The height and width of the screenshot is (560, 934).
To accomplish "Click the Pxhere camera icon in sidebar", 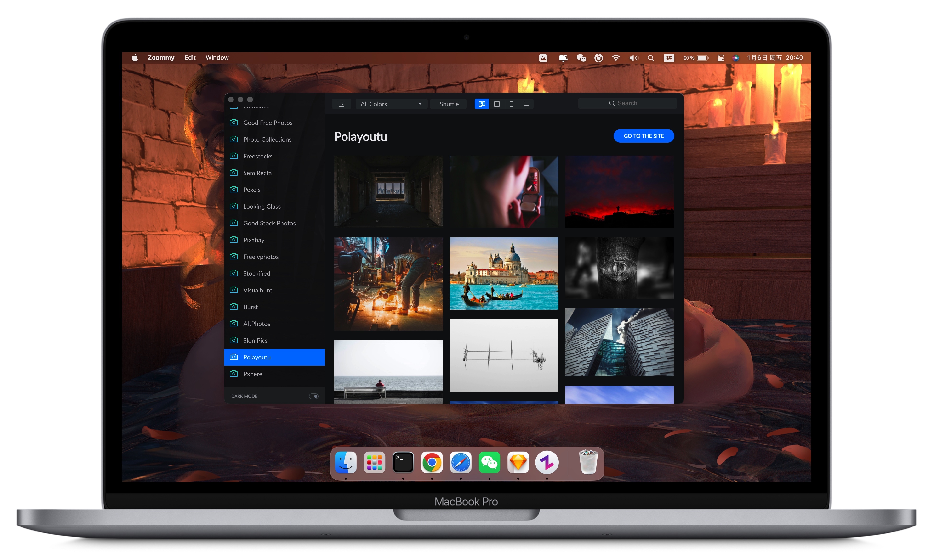I will point(233,373).
